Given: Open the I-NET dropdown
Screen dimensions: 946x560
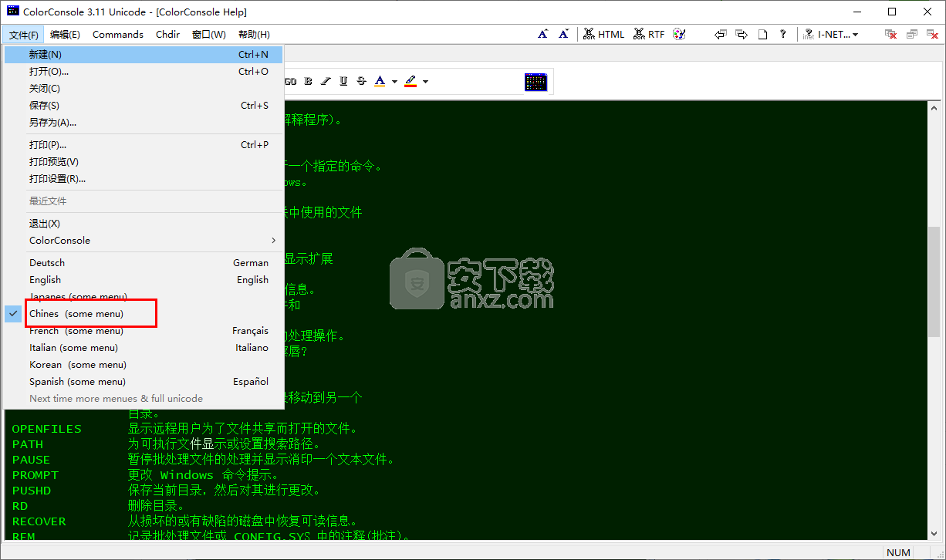Looking at the screenshot, I should point(831,34).
